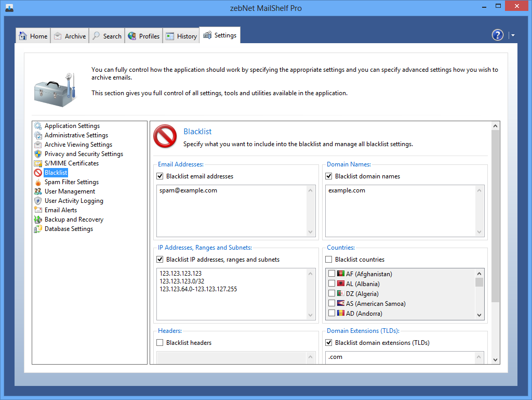This screenshot has width=532, height=400.
Task: Click the Database Settings icon
Action: pos(38,229)
